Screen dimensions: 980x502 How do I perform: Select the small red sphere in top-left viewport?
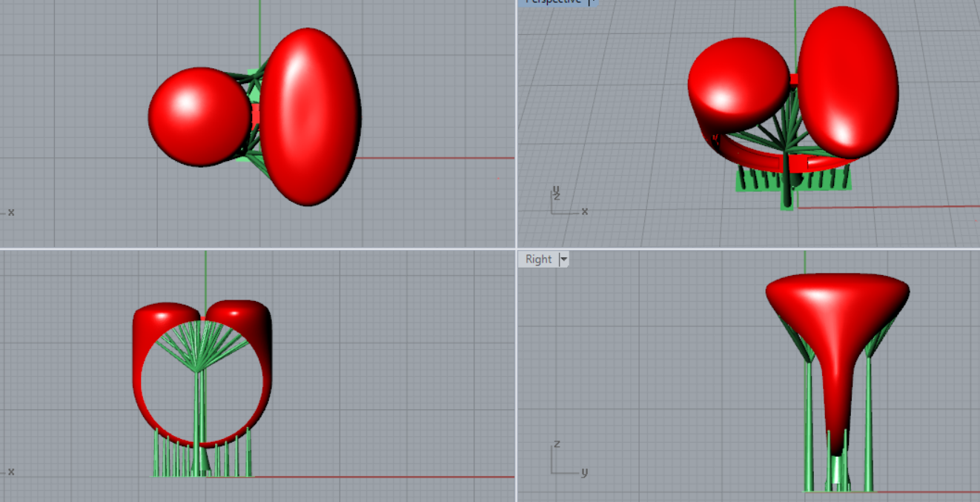[199, 117]
